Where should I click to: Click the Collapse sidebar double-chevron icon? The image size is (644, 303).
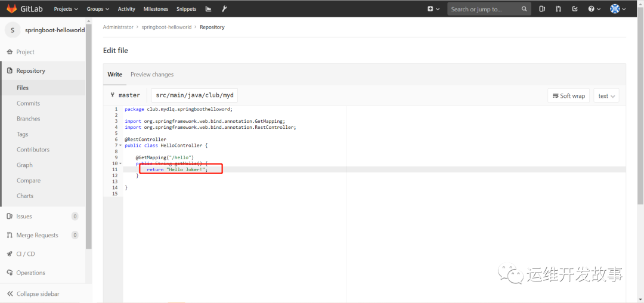pyautogui.click(x=10, y=294)
